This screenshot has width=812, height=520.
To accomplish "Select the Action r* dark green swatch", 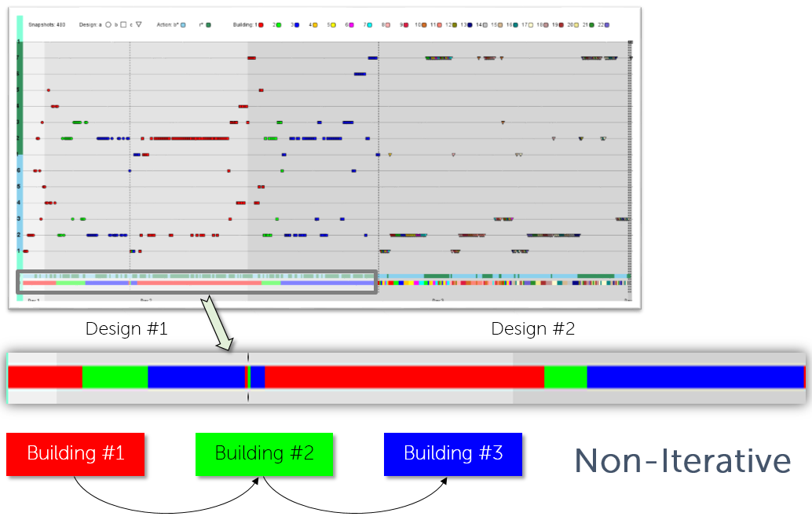I will 209,25.
